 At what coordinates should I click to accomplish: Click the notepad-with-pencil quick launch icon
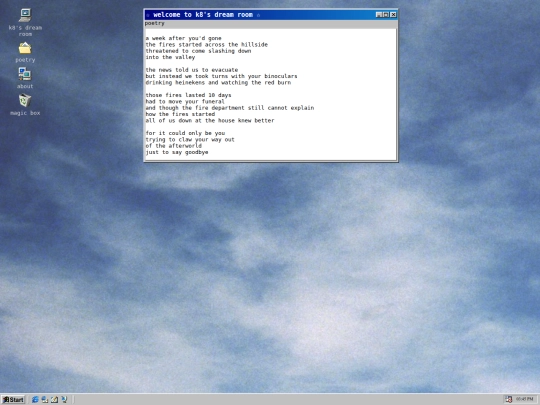tap(54, 399)
